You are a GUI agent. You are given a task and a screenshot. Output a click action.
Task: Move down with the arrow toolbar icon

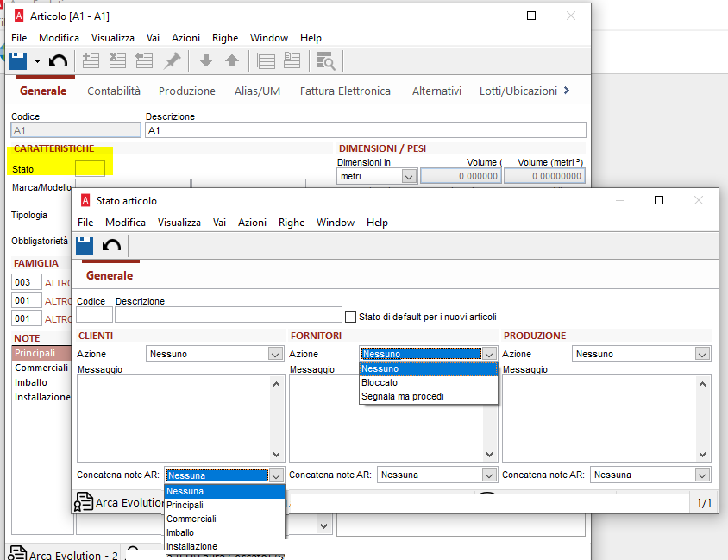point(206,60)
